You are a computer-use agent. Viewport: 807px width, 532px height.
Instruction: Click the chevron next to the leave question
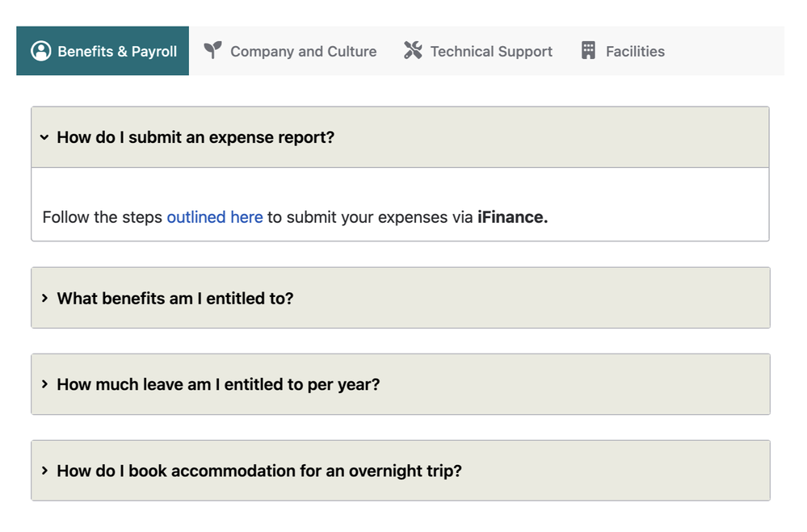point(44,384)
